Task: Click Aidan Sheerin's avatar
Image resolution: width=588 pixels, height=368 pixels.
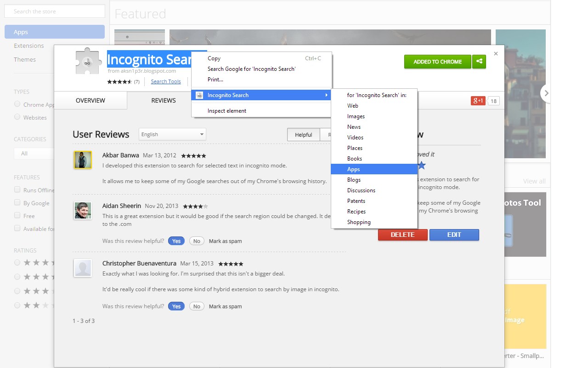Action: 83,211
